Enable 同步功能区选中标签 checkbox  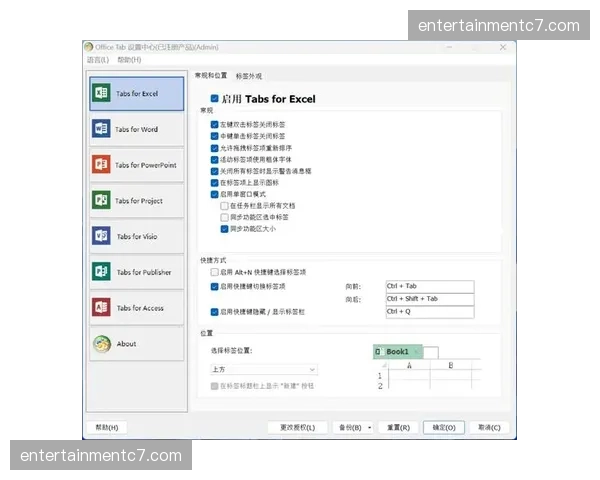tap(225, 217)
